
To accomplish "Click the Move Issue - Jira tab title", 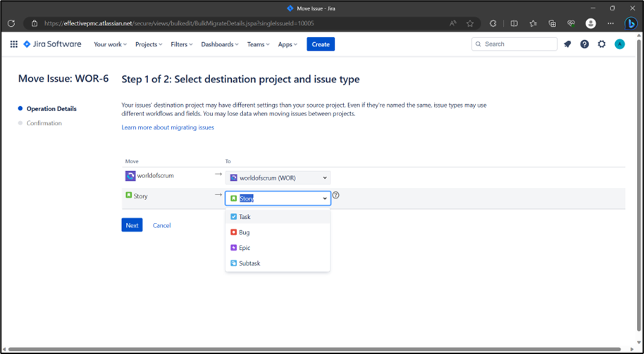I will coord(316,8).
